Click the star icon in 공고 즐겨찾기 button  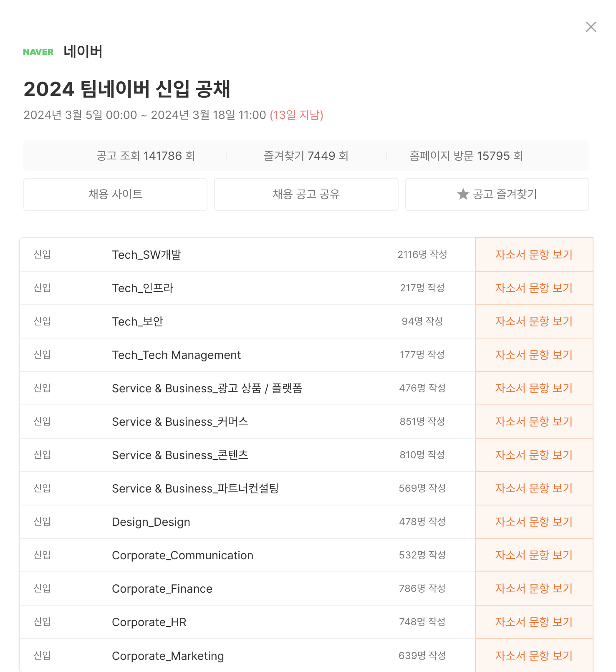tap(463, 194)
